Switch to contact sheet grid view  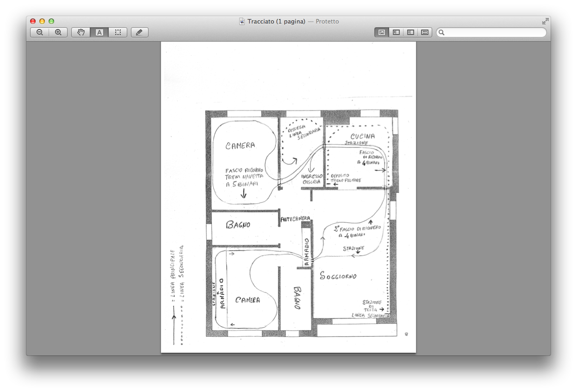point(424,32)
